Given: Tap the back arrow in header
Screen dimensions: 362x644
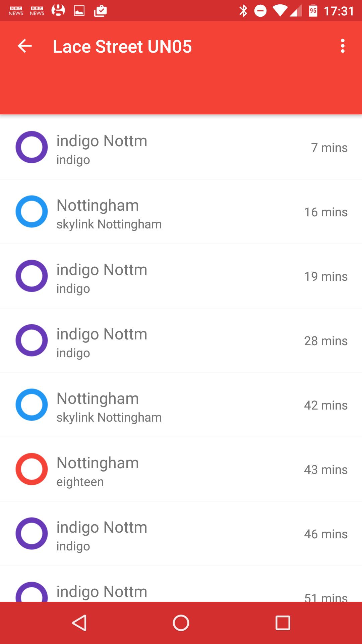Looking at the screenshot, I should pos(25,46).
